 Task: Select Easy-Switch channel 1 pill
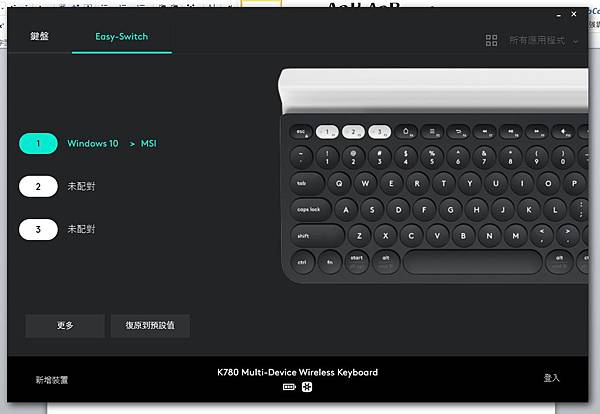(38, 143)
